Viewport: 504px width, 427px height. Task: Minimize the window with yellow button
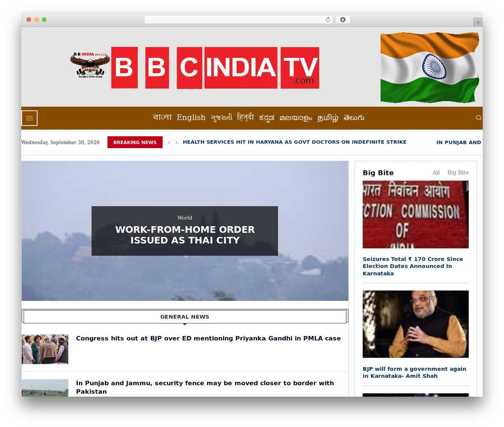point(36,20)
